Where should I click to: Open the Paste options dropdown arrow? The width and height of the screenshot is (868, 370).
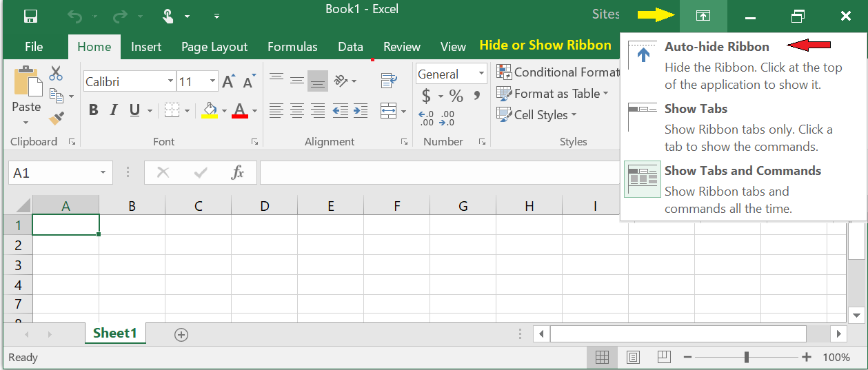pos(26,123)
